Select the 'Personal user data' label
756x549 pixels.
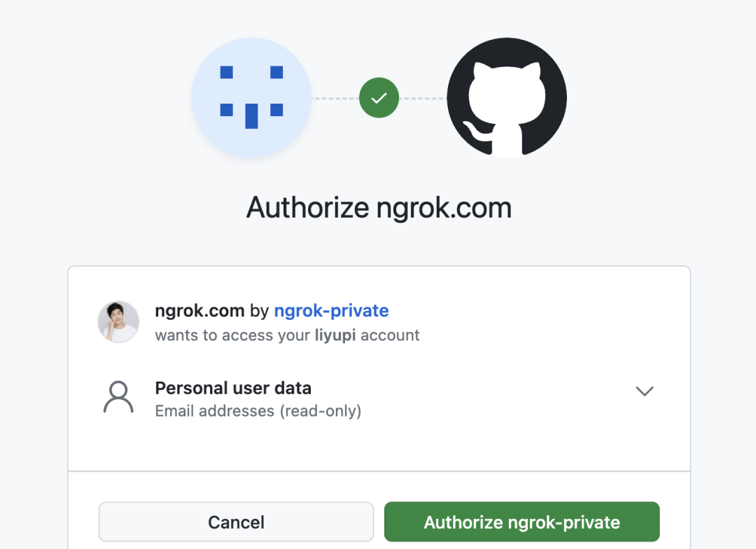[233, 388]
